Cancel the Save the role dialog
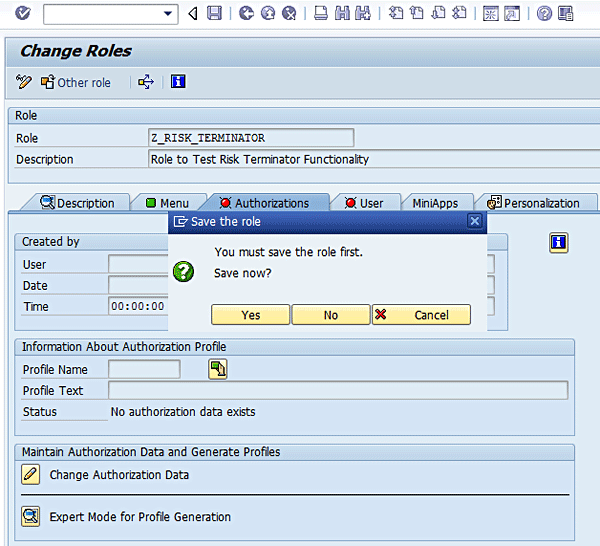The width and height of the screenshot is (600, 546). [422, 315]
